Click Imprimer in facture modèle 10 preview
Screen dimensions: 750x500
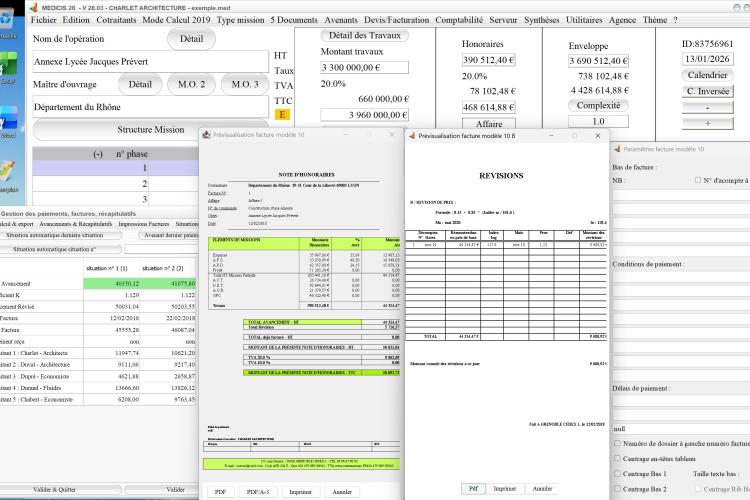click(300, 491)
